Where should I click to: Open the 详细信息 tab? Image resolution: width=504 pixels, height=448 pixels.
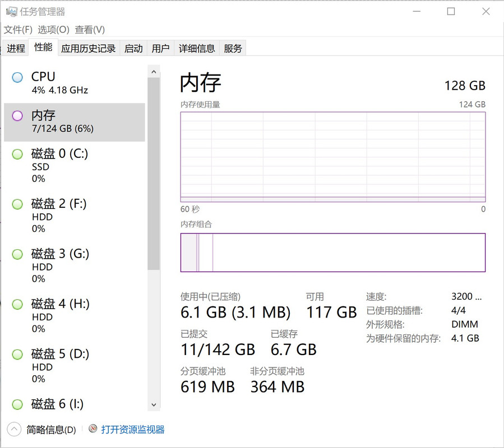[197, 49]
